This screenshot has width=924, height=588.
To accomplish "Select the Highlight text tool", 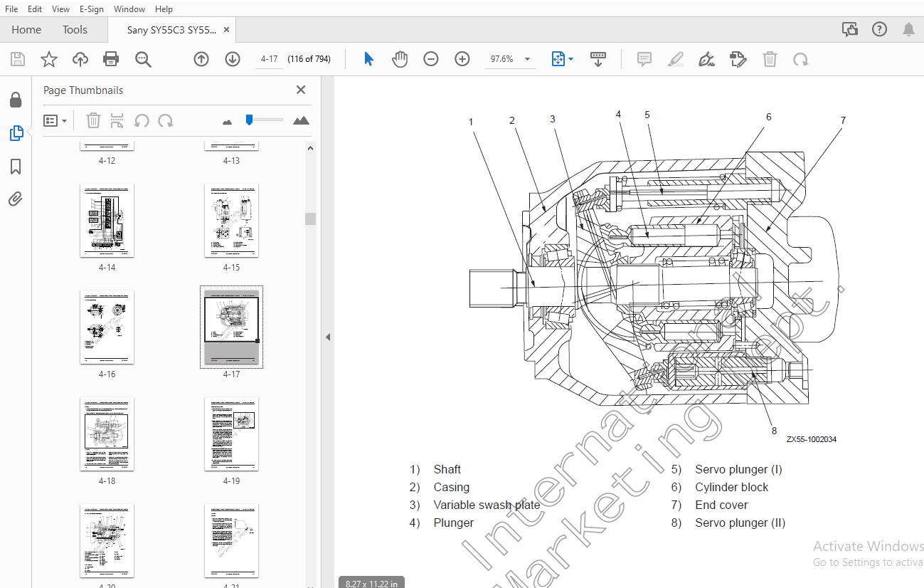I will 676,59.
